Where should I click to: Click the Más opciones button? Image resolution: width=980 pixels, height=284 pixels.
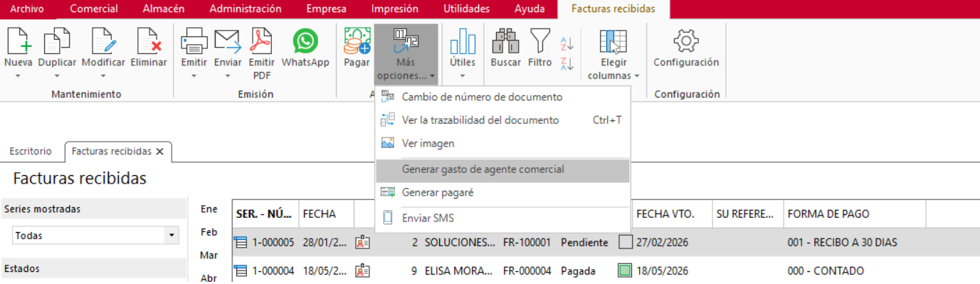click(x=406, y=54)
